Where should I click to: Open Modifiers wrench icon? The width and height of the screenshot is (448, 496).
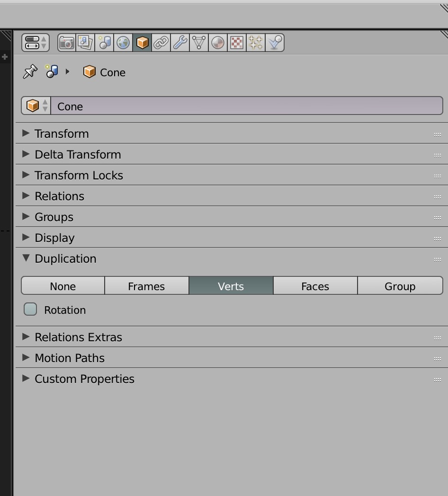(x=180, y=43)
